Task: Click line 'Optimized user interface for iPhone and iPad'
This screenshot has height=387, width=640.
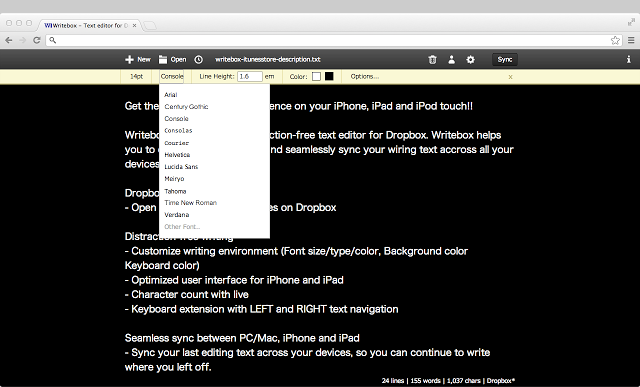Action: point(237,280)
